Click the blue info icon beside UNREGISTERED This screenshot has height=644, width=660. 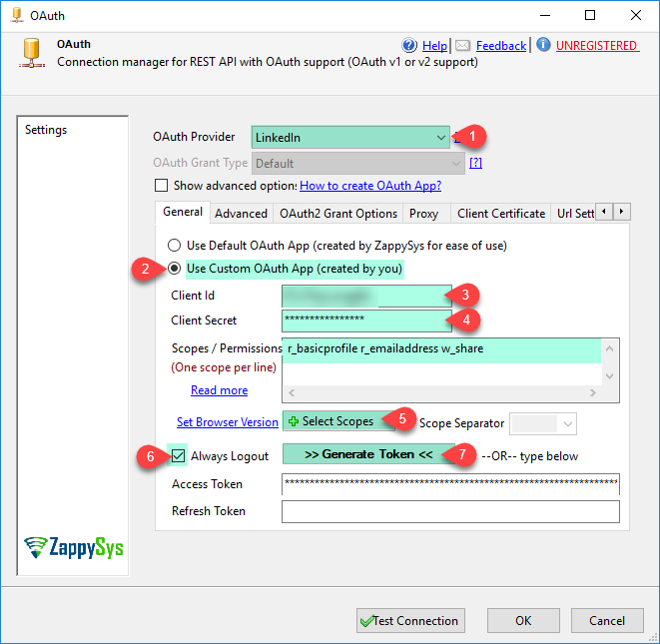coord(543,44)
